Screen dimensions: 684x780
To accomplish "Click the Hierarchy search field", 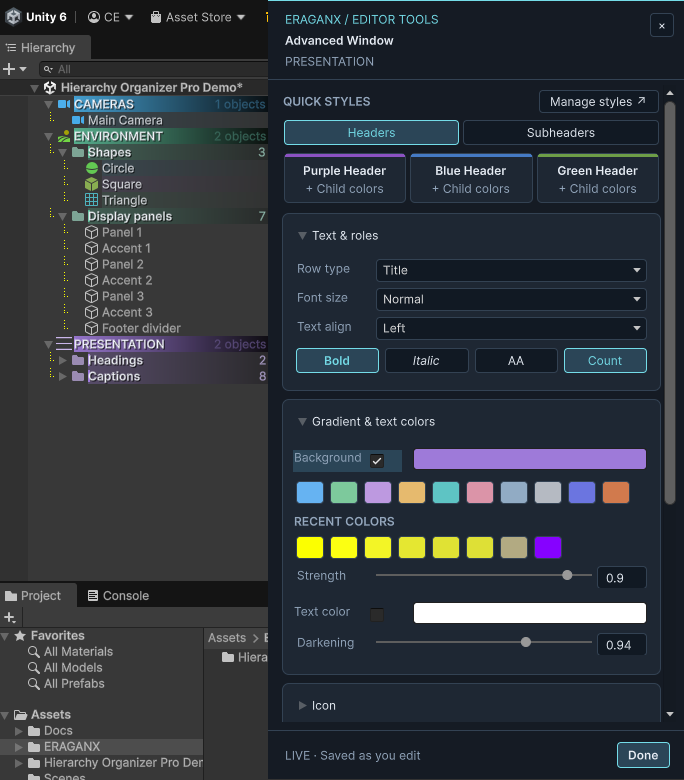I will [154, 69].
